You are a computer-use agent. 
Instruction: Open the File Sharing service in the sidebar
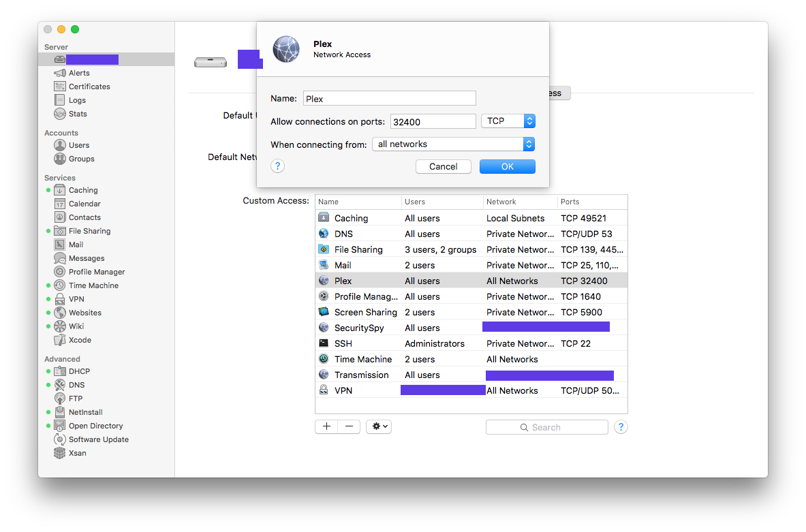point(89,231)
